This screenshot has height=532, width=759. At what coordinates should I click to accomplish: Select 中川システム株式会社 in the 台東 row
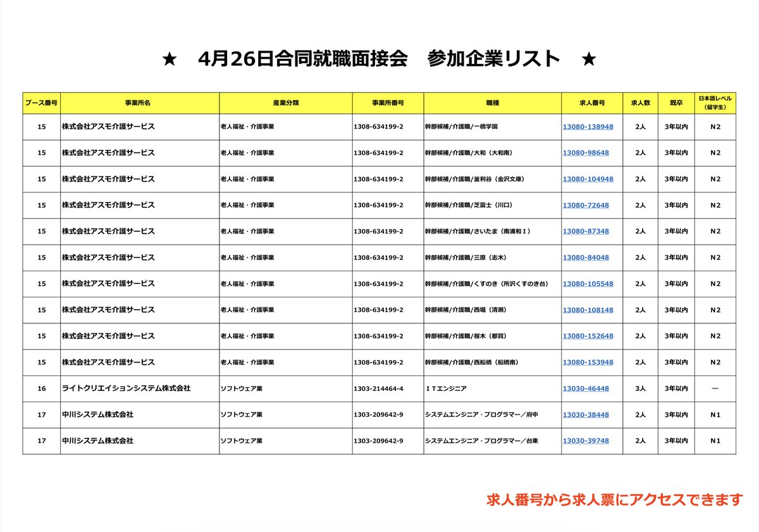coord(97,441)
